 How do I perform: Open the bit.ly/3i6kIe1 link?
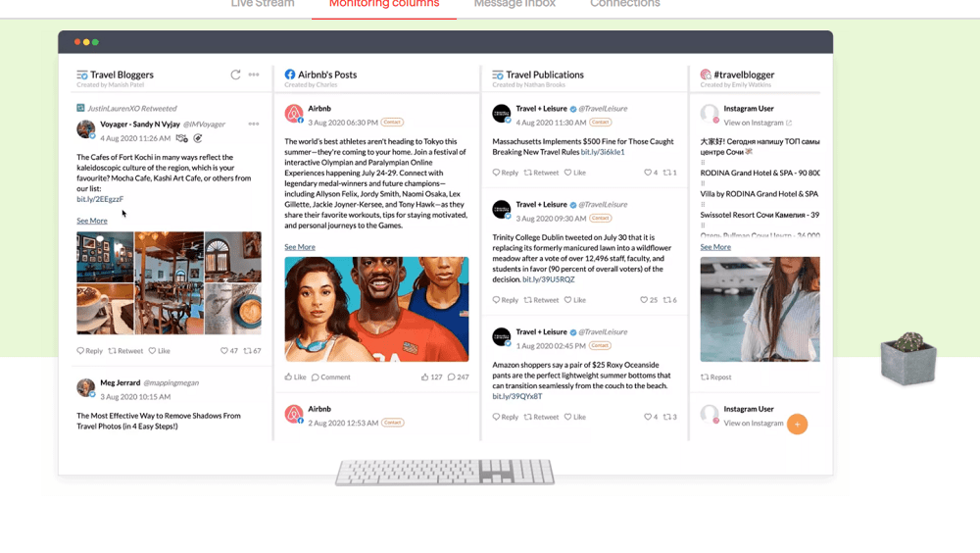[603, 152]
